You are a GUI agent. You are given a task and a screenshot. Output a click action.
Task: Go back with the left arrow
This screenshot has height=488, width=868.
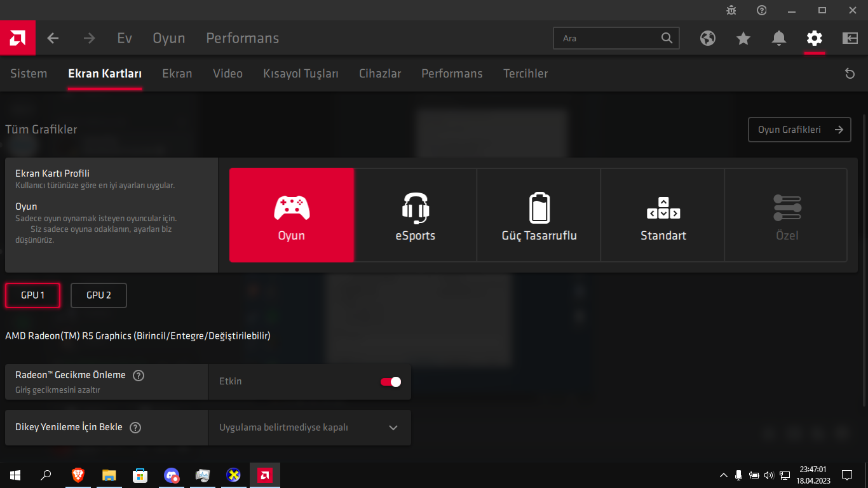coord(53,38)
